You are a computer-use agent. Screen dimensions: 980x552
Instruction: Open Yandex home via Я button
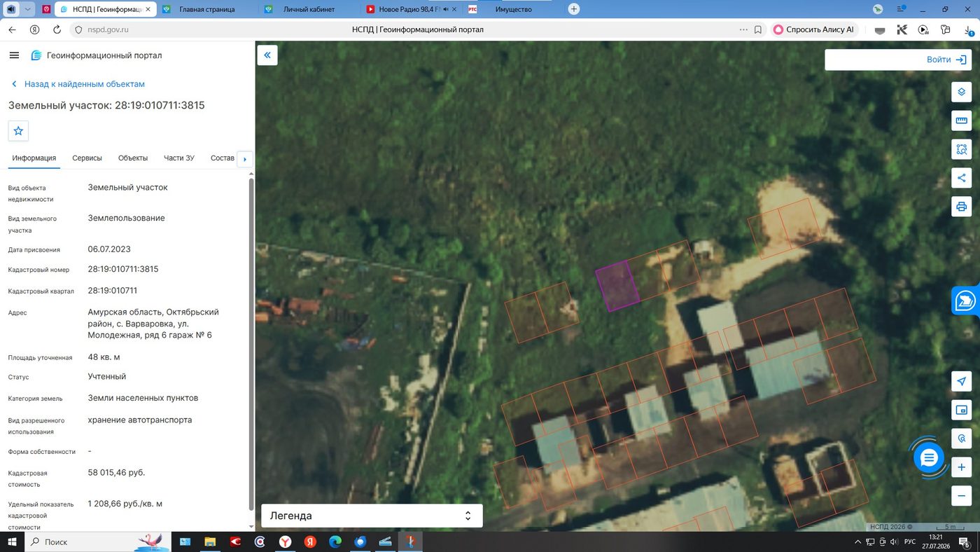click(34, 30)
